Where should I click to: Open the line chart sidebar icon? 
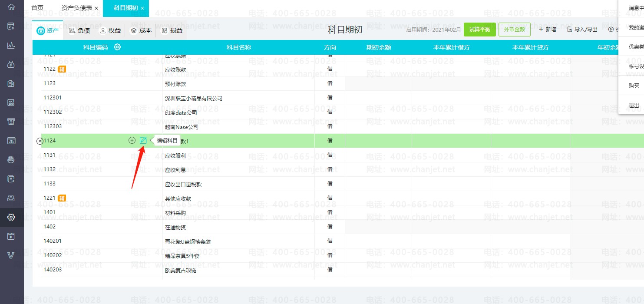point(11,45)
